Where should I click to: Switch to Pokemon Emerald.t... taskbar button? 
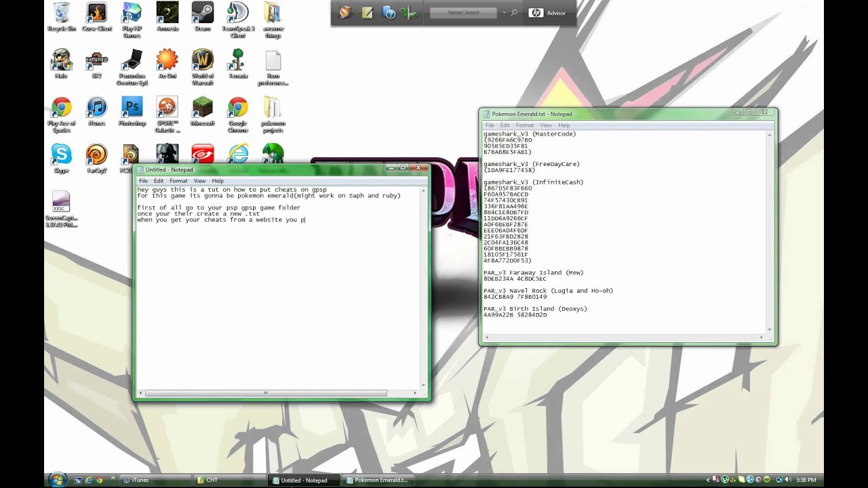click(x=377, y=480)
